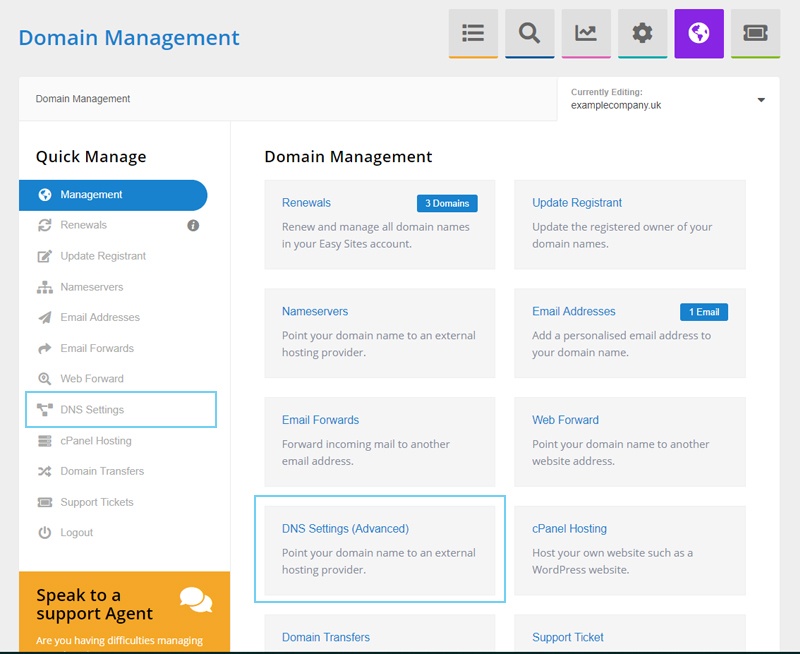Click the magnifier search toolbar icon
Screen dimensions: 800x654
point(530,34)
